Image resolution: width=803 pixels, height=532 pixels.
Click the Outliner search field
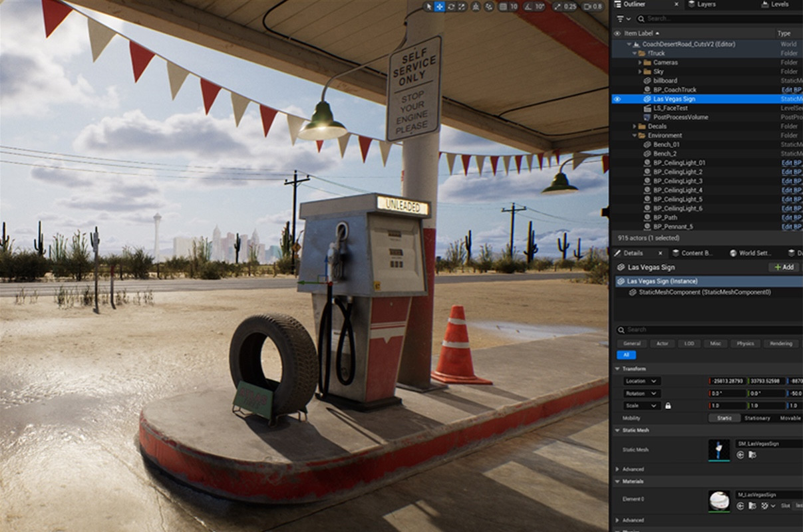click(705, 19)
